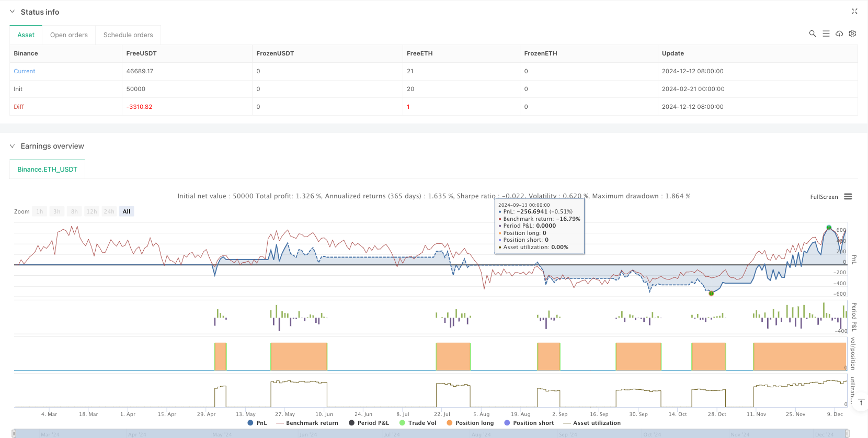Click the Current link in Binance column

coord(25,71)
